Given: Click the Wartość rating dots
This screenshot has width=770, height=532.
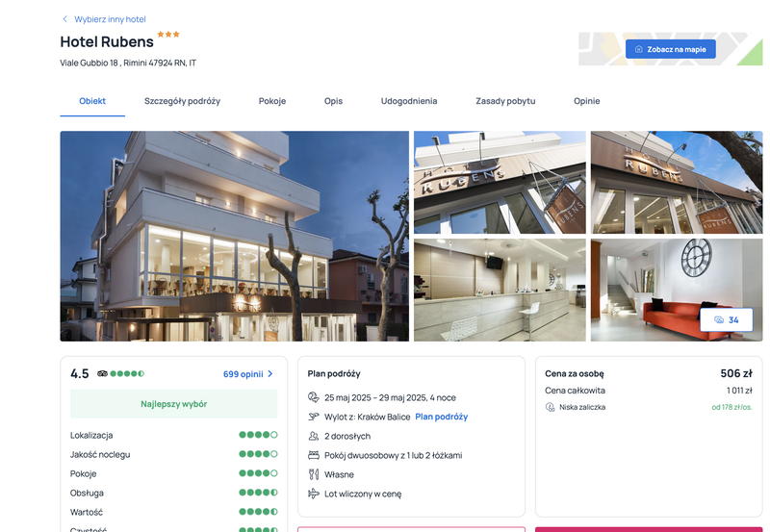Looking at the screenshot, I should [x=258, y=512].
